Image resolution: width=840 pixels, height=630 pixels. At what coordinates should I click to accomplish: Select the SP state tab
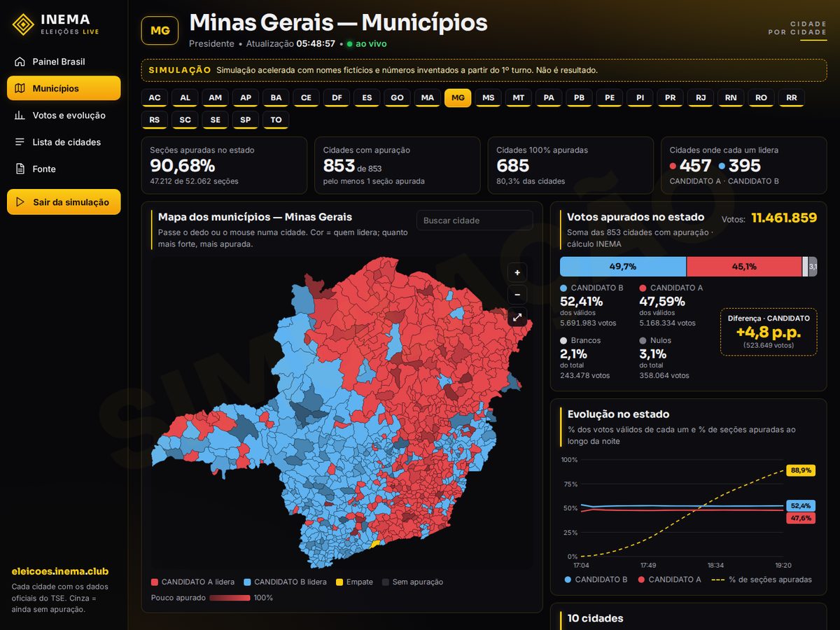246,120
